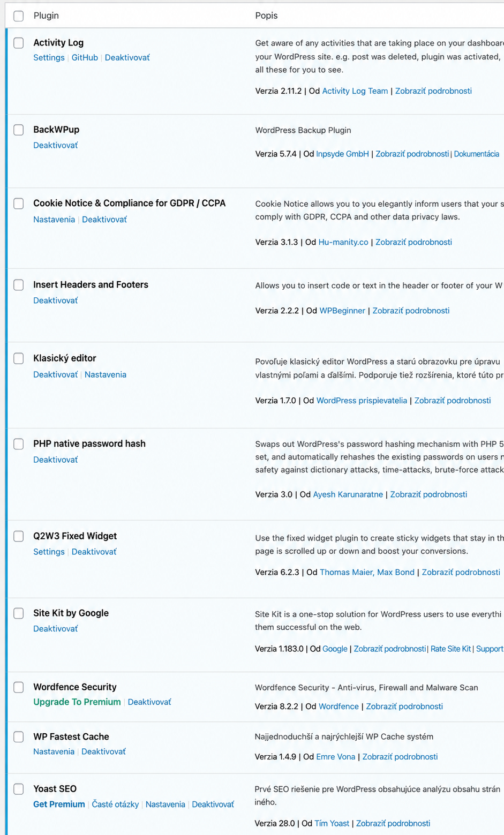Image resolution: width=504 pixels, height=835 pixels.
Task: Open the Wordfence author link
Action: 338,706
